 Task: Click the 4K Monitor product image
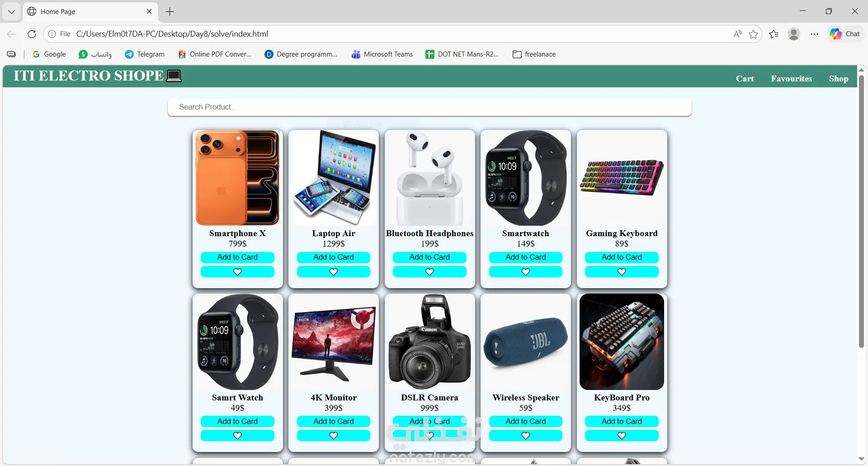click(334, 342)
